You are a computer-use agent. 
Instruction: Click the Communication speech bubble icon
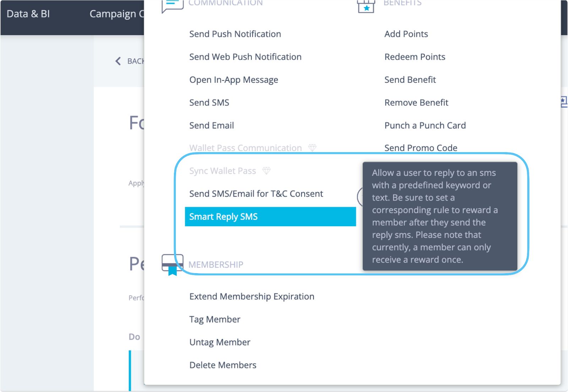pos(172,5)
